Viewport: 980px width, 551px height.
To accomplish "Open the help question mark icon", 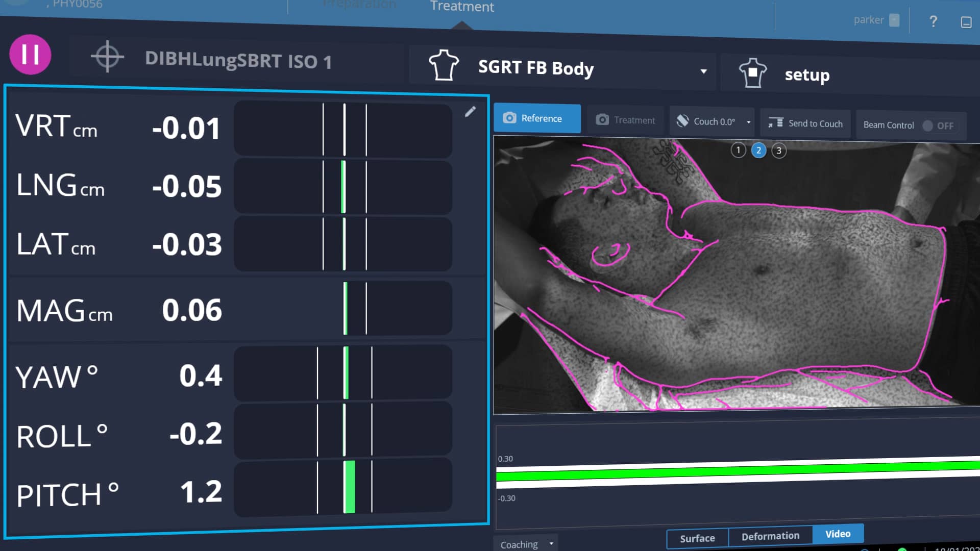I will 933,21.
